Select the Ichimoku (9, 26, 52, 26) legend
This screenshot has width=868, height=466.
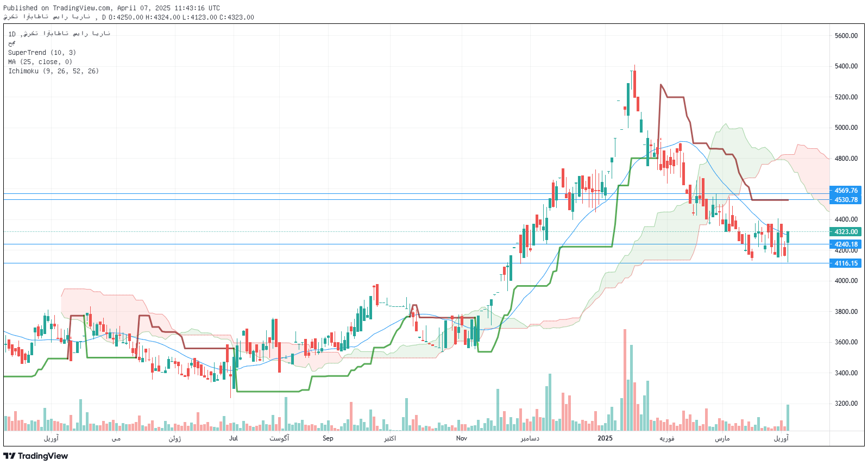point(53,71)
